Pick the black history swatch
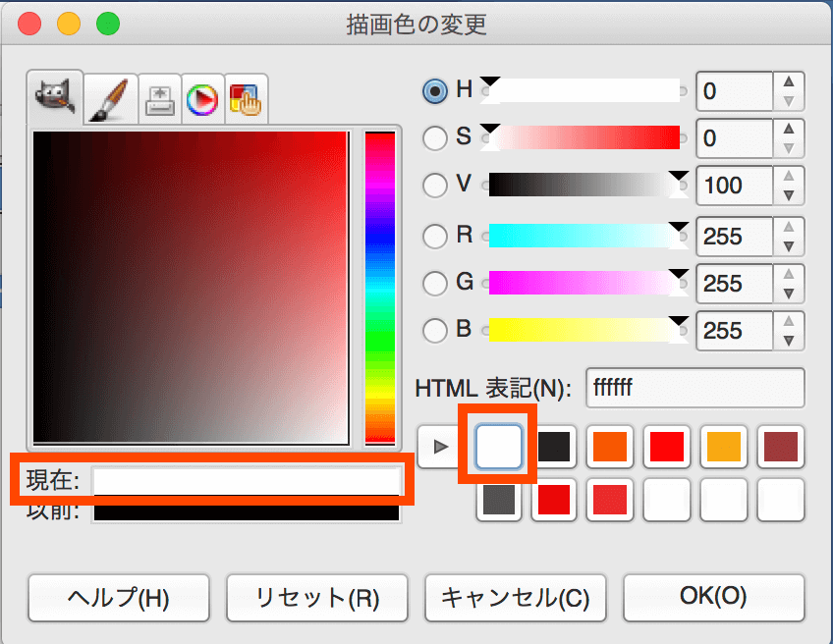 click(x=554, y=447)
